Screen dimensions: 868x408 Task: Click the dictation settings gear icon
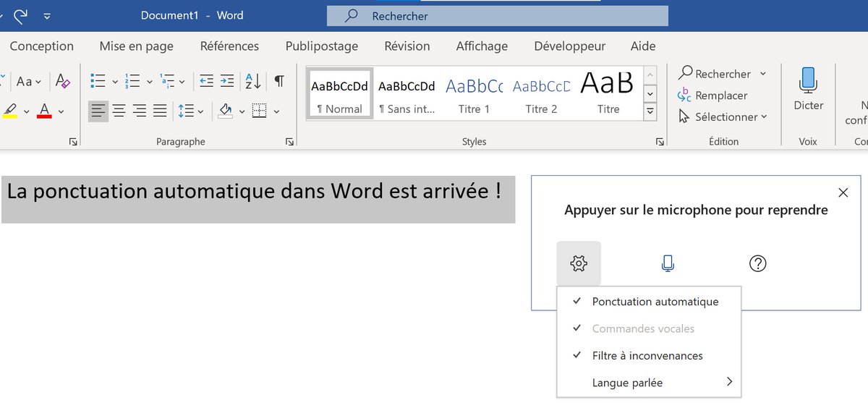pyautogui.click(x=579, y=263)
